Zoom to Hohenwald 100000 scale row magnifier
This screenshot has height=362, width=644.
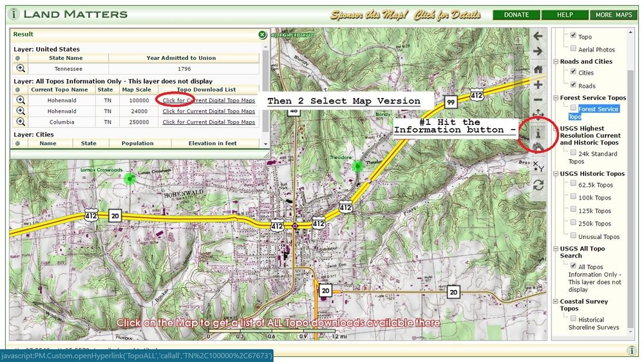(21, 100)
